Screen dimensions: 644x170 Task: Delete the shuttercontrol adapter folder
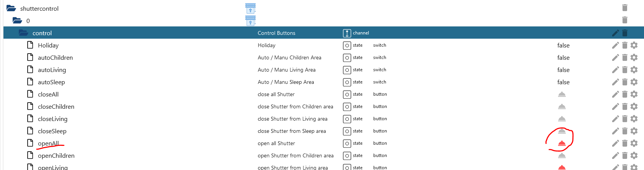pyautogui.click(x=625, y=8)
